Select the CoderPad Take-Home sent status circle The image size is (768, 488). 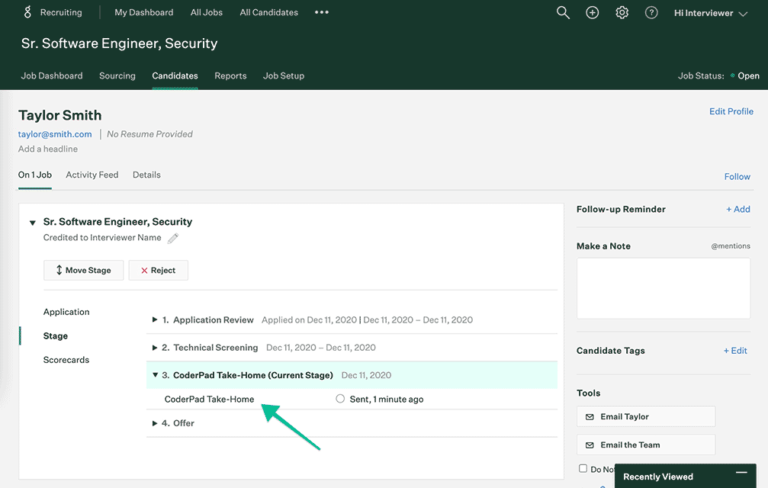click(340, 399)
